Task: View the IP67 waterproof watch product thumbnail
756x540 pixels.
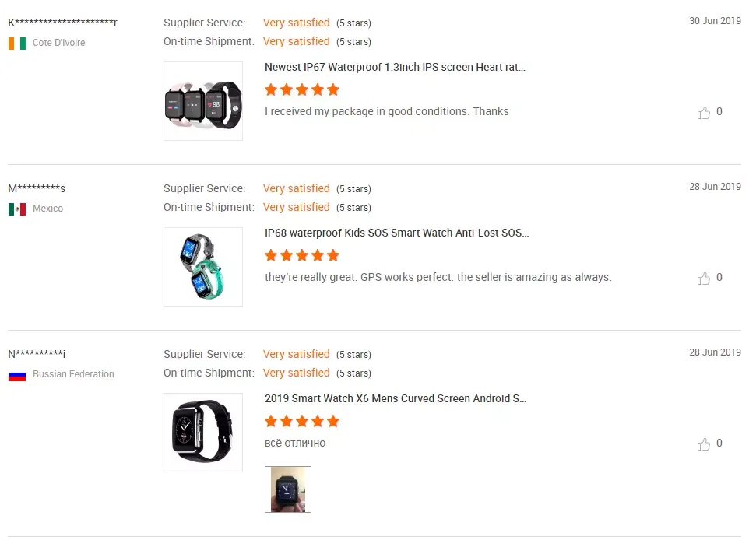Action: click(203, 101)
